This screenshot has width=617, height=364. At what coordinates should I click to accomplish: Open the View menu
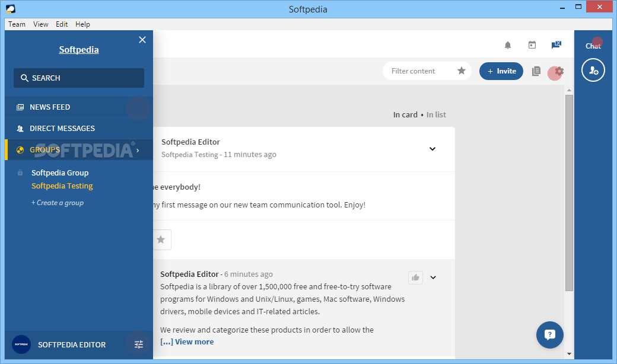[40, 24]
